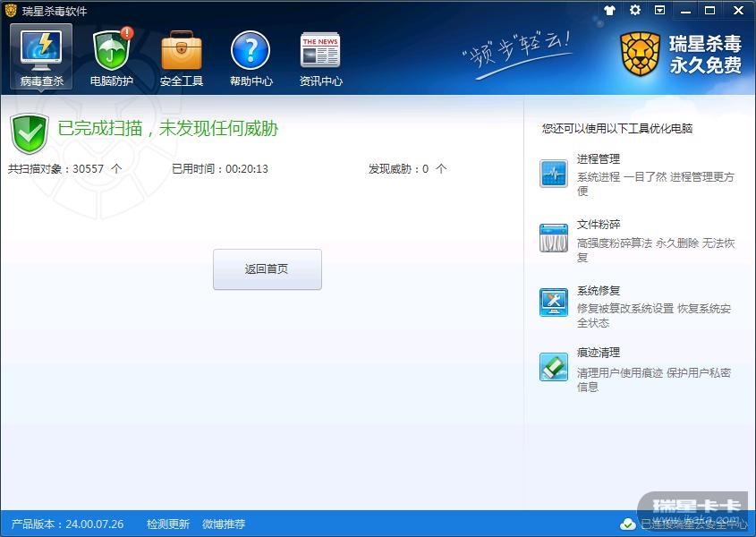
Task: Click 检测更新 in the status bar
Action: coord(168,524)
